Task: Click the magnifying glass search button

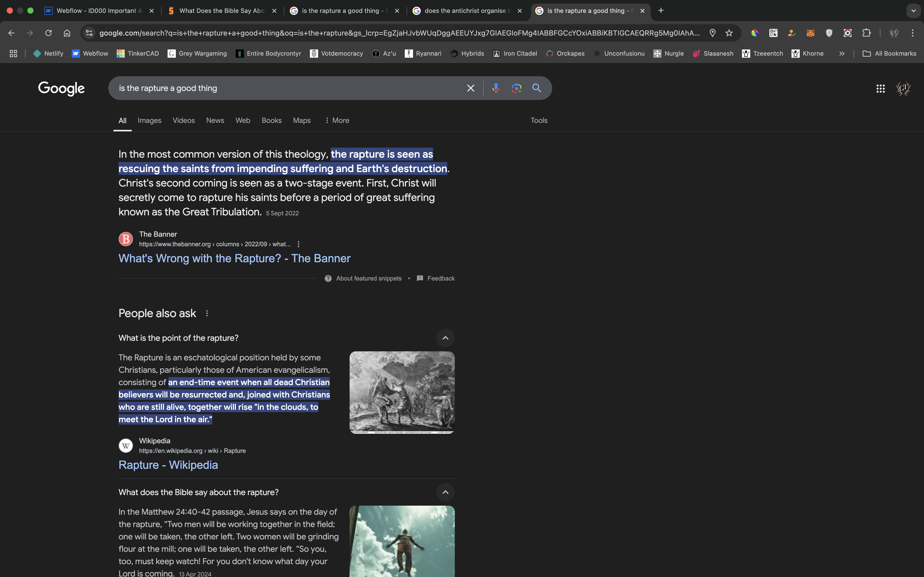Action: pyautogui.click(x=537, y=88)
